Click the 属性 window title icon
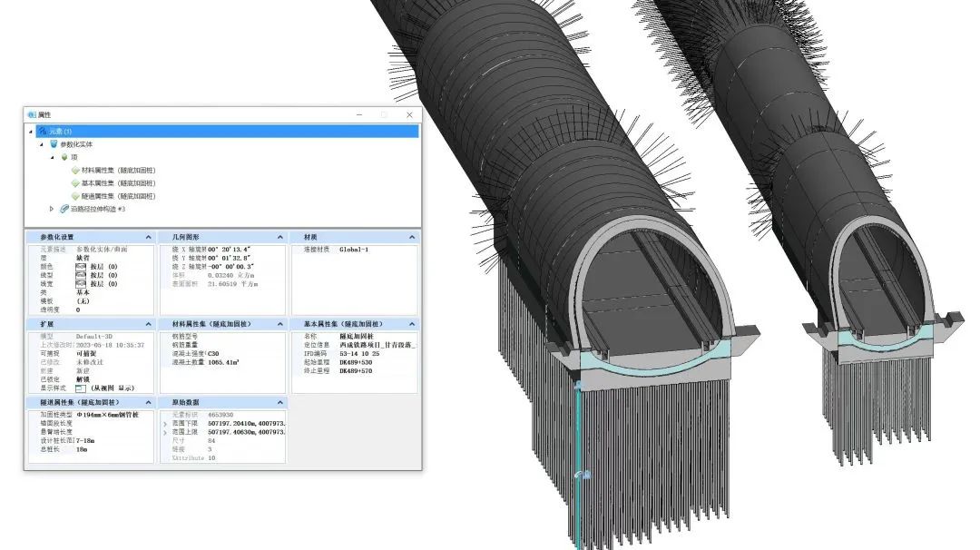 point(32,115)
